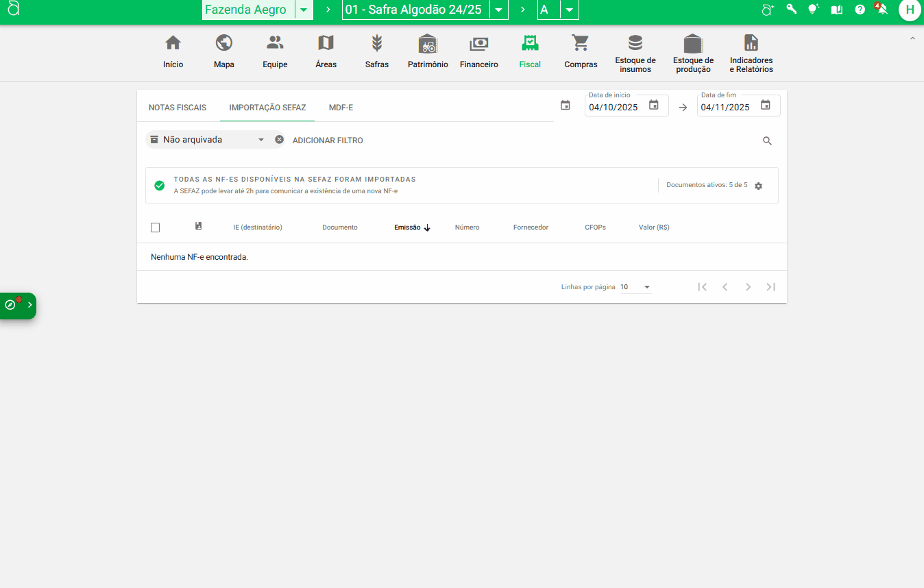
Task: Expand the Não arquivada filter dropdown
Action: pos(261,139)
